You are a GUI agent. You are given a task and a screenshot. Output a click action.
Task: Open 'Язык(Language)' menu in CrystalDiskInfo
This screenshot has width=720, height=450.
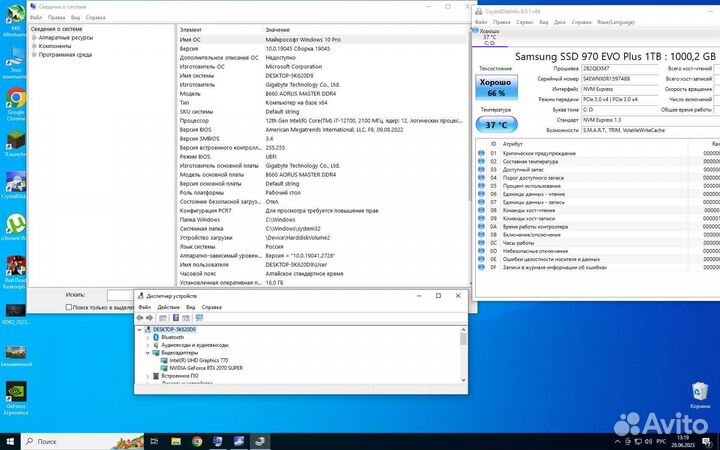pyautogui.click(x=615, y=22)
